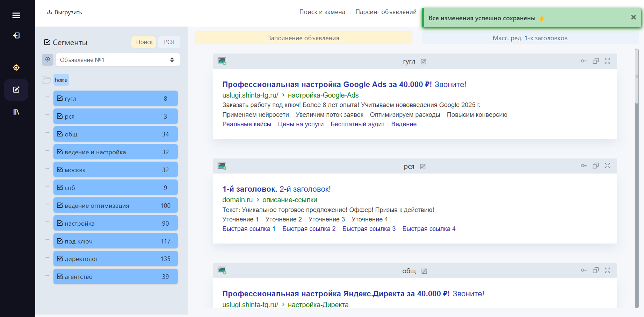This screenshot has height=317, width=644.
Task: Add image to the общ ad
Action: (222, 270)
